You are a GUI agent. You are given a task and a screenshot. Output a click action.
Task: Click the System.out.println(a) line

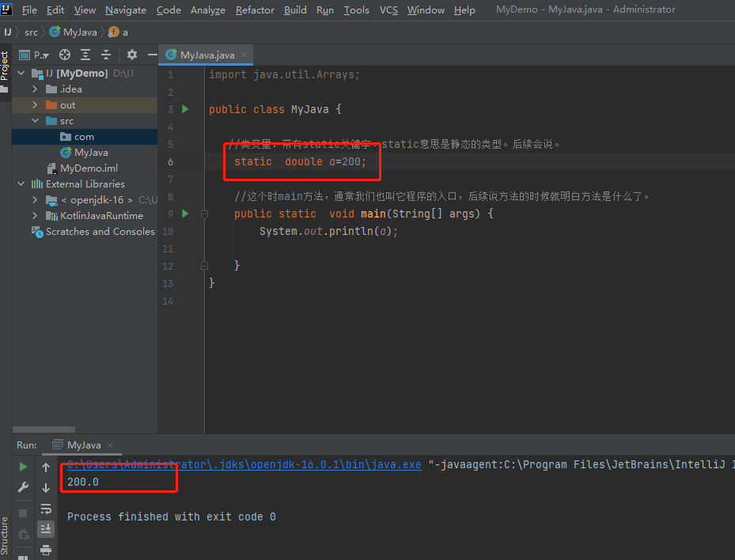(x=328, y=232)
